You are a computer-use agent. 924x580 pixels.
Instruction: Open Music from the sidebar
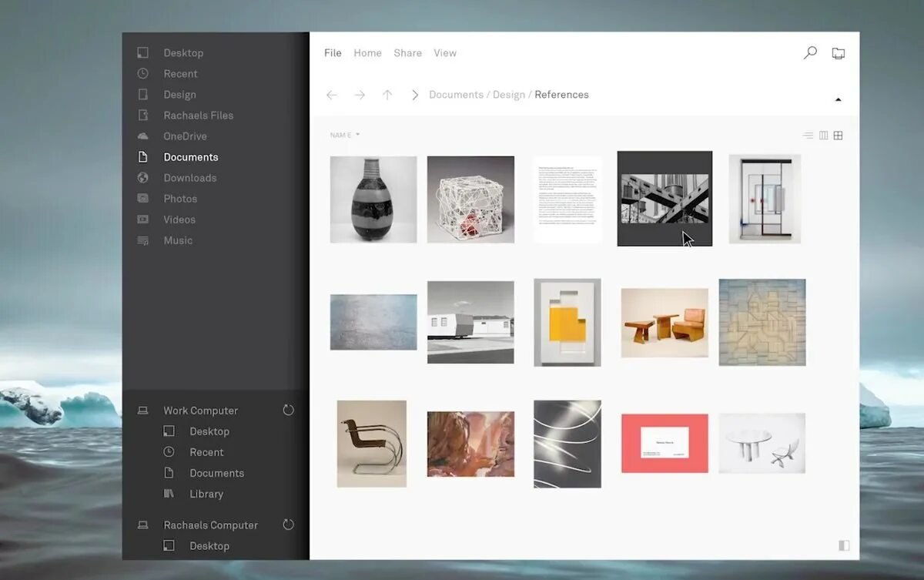click(x=178, y=240)
